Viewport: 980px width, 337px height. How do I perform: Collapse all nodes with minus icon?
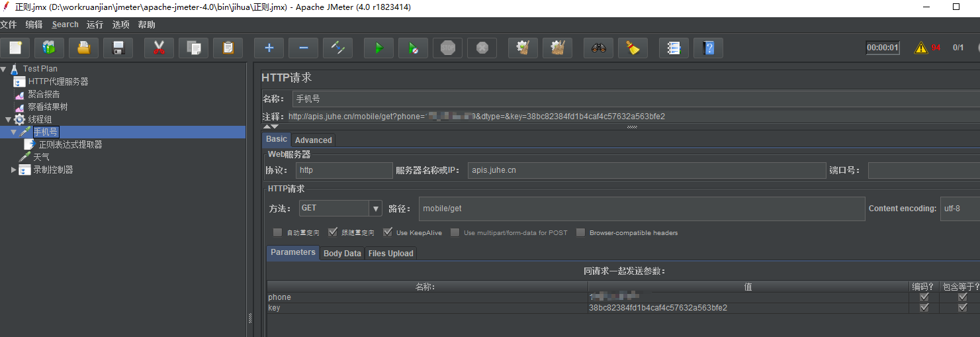(x=303, y=48)
